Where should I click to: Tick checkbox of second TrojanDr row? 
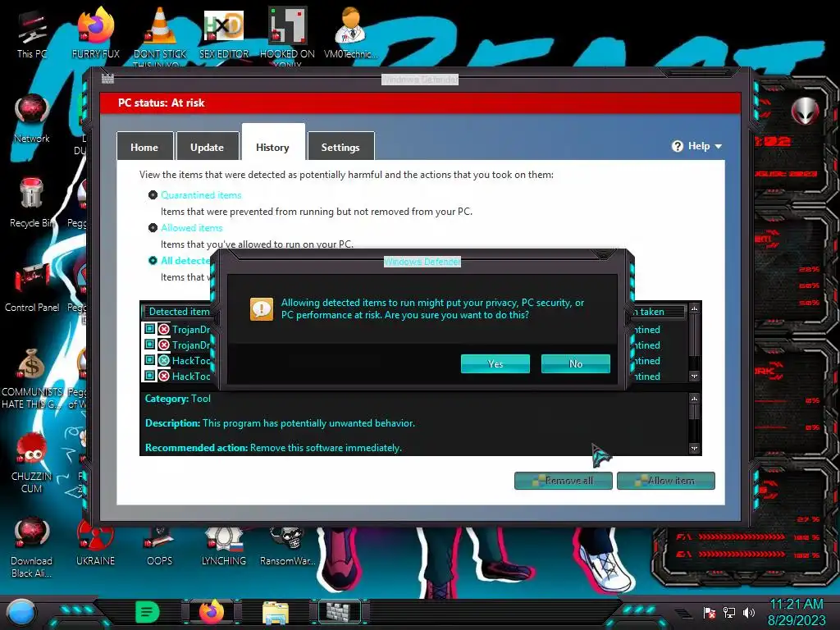tap(150, 345)
